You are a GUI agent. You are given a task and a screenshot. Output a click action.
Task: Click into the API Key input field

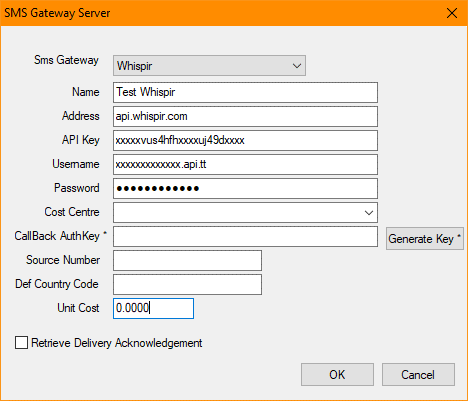click(245, 140)
